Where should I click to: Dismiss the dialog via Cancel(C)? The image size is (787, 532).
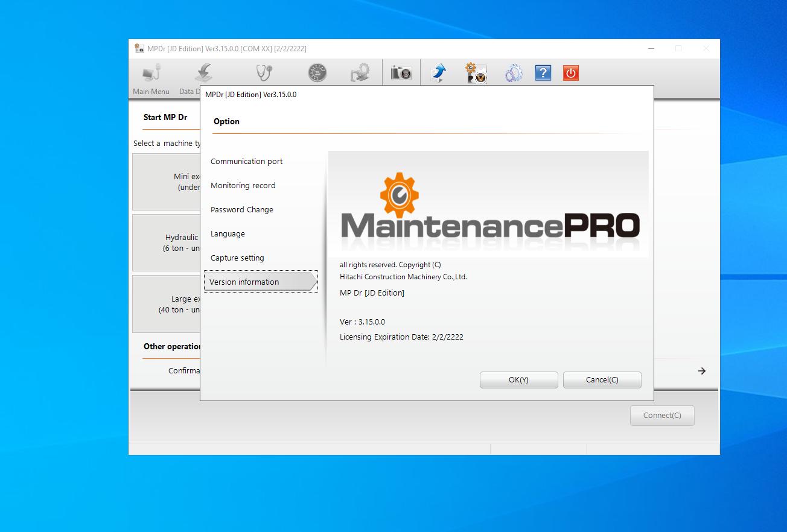click(602, 379)
